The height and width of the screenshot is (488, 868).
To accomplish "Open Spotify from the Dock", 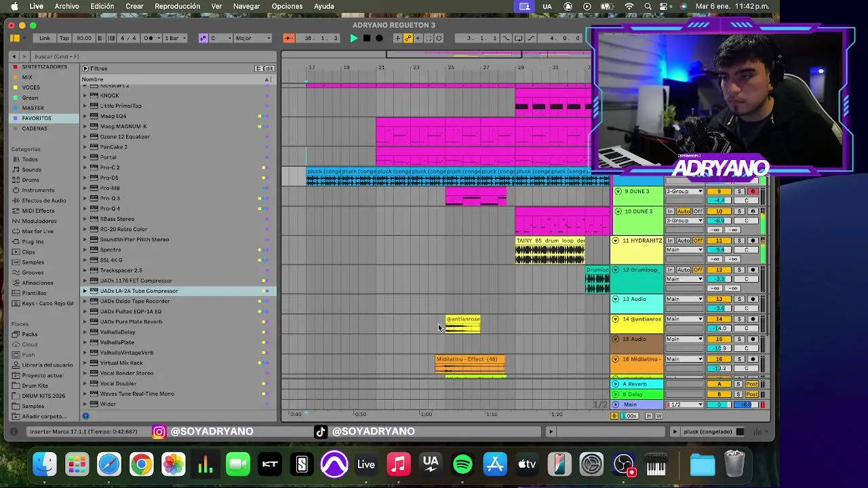I will coord(462,464).
